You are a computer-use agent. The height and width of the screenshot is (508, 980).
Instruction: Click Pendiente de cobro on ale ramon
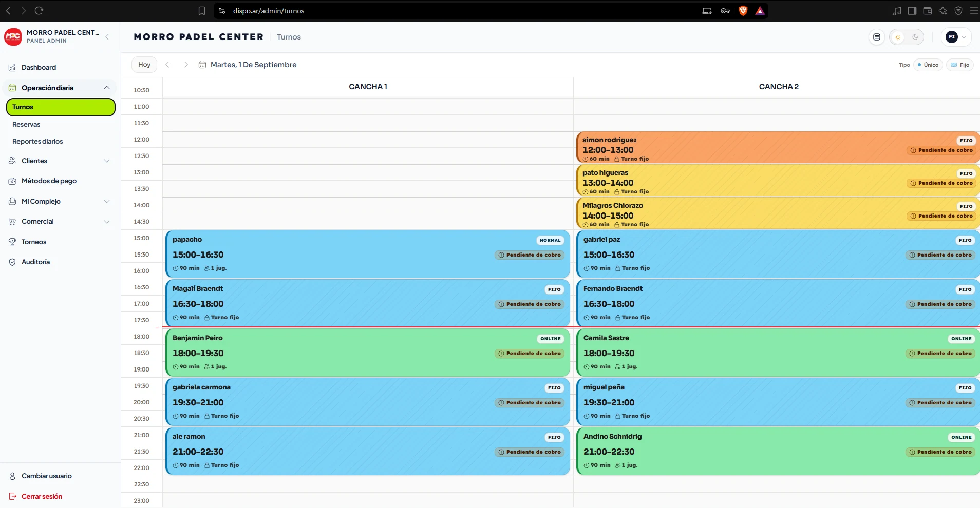click(530, 452)
